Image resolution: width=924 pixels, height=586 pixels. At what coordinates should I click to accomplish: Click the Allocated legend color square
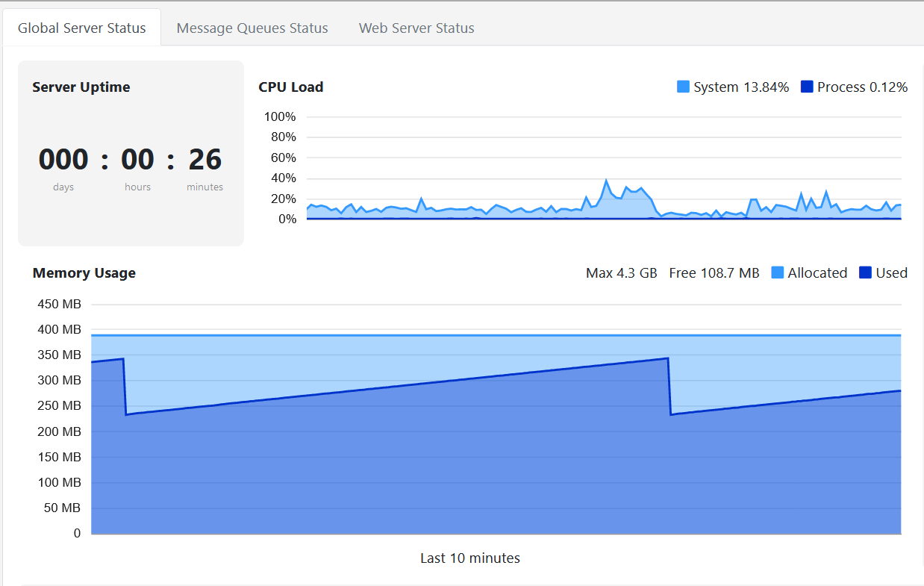tap(777, 272)
